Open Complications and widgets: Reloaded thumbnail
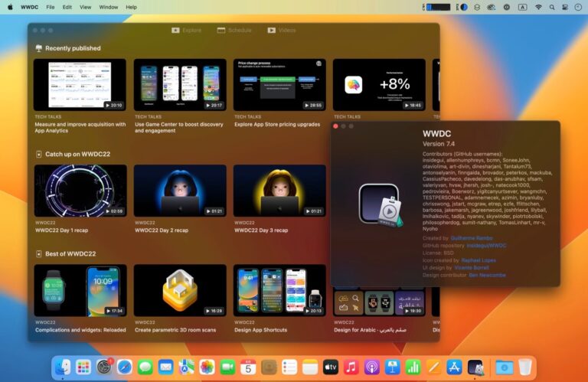The image size is (588, 382). [80, 290]
